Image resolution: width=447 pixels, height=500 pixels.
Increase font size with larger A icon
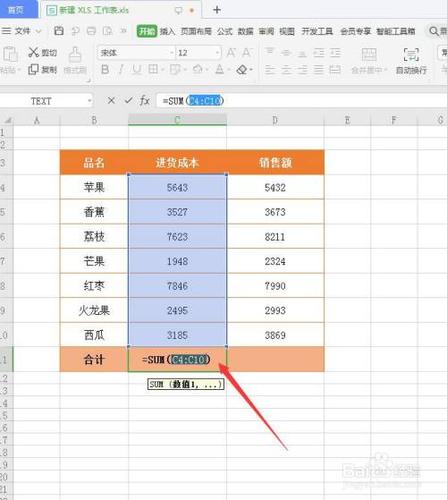tap(231, 53)
